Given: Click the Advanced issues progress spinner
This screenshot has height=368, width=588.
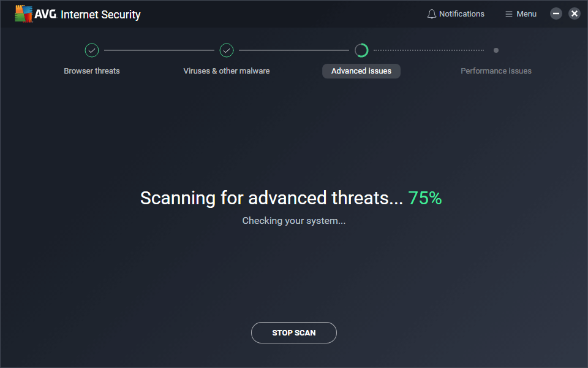Looking at the screenshot, I should click(x=361, y=50).
